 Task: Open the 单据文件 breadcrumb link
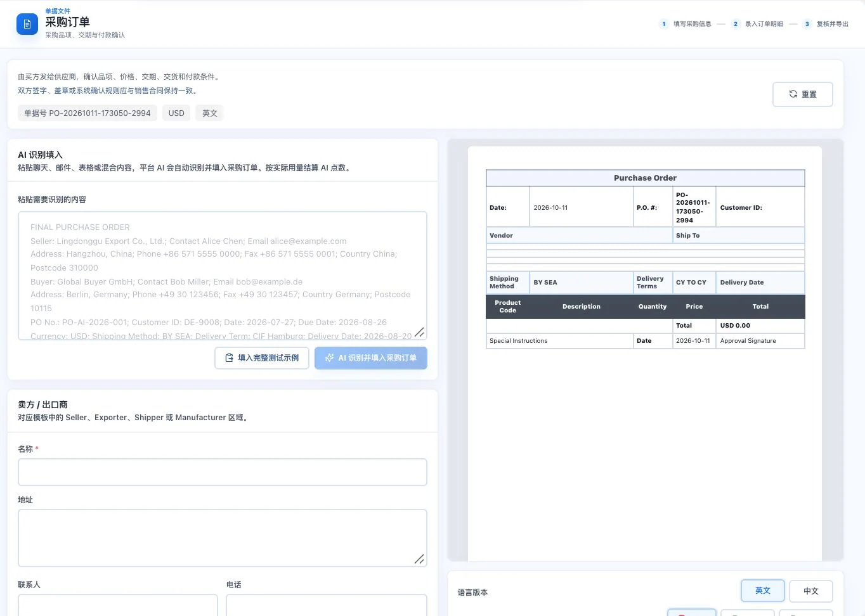(58, 11)
